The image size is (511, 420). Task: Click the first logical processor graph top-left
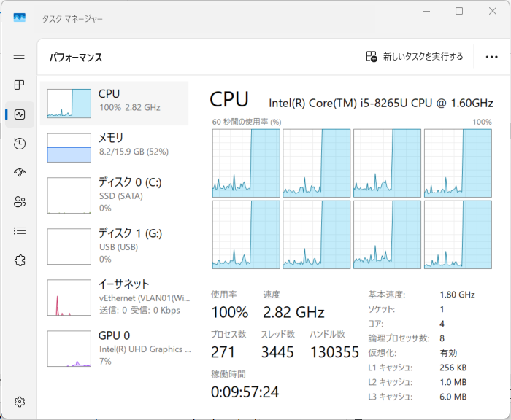tap(246, 163)
